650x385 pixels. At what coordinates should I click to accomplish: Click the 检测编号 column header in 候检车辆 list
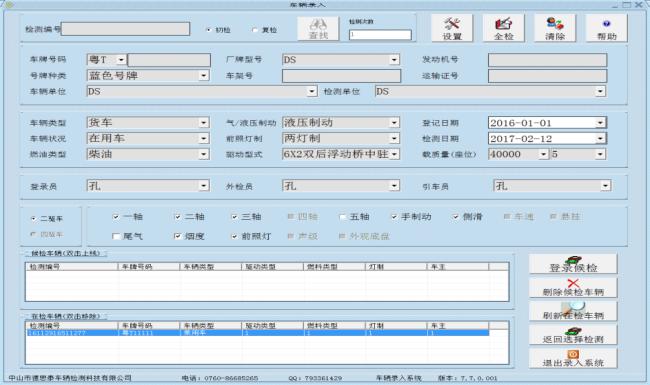tap(72, 267)
